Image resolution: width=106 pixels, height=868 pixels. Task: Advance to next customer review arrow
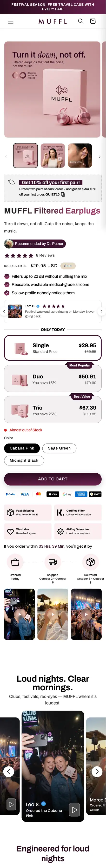pos(101,311)
